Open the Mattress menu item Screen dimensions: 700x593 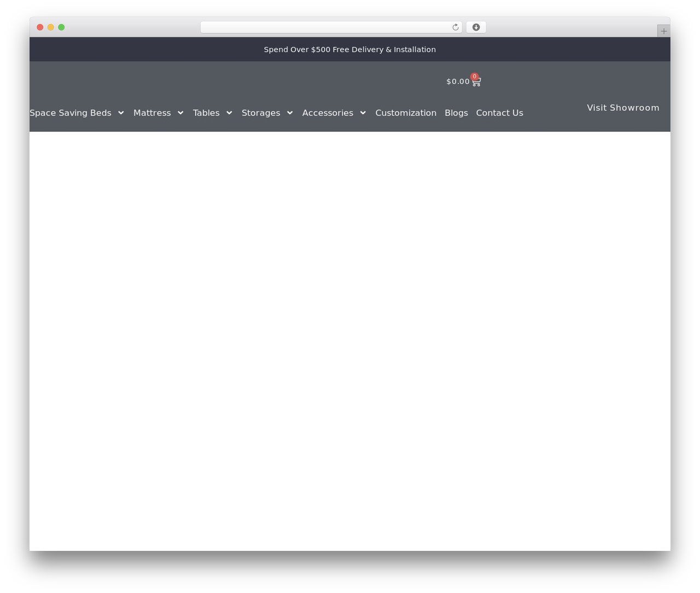tap(152, 113)
